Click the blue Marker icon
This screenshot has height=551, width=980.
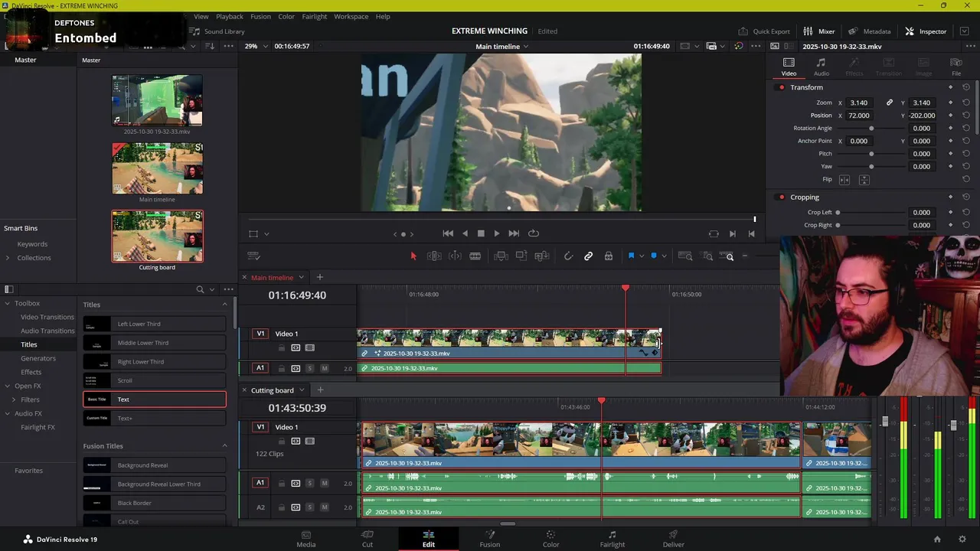point(653,256)
